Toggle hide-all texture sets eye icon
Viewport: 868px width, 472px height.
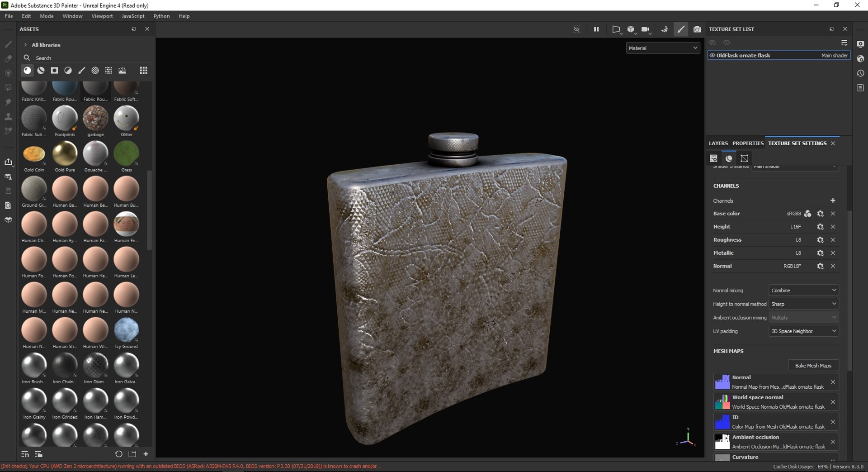[x=712, y=42]
